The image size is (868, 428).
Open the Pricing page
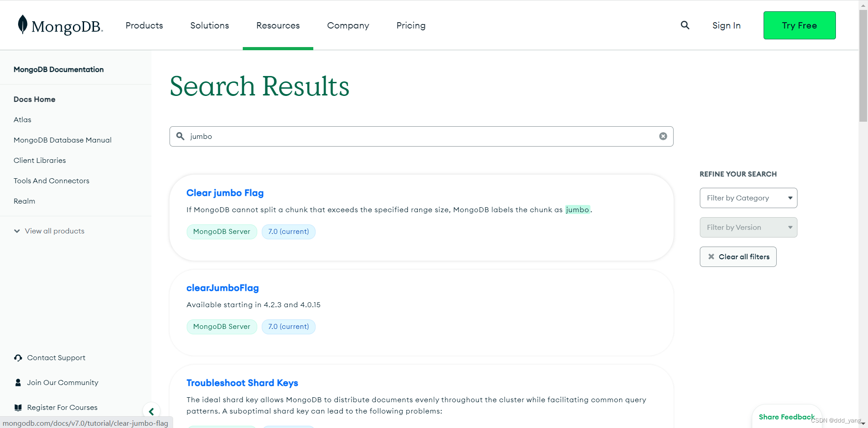pos(410,25)
